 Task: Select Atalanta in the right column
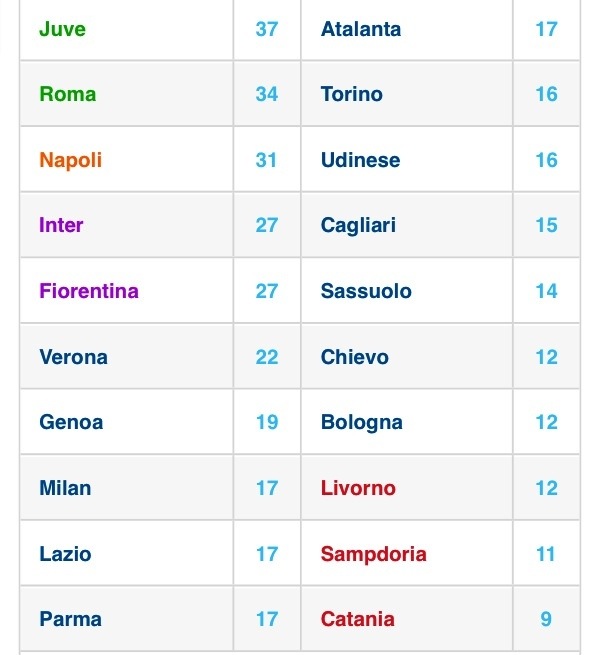click(x=361, y=29)
